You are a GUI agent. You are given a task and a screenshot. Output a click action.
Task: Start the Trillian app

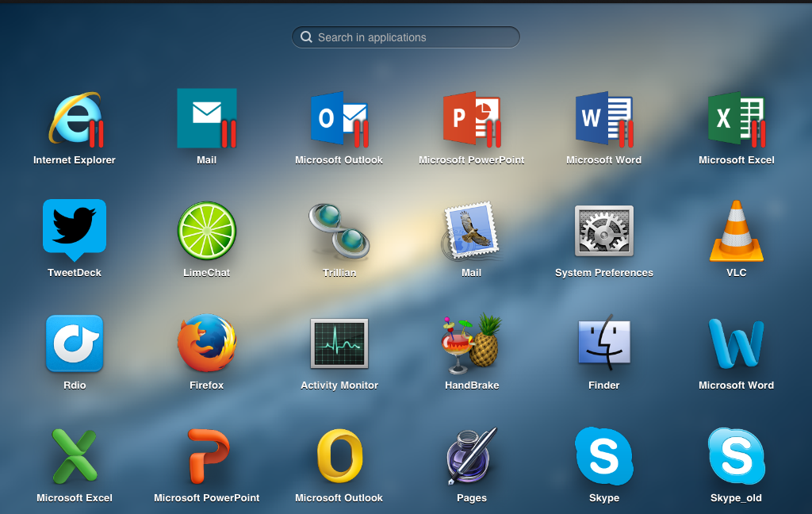tap(339, 231)
